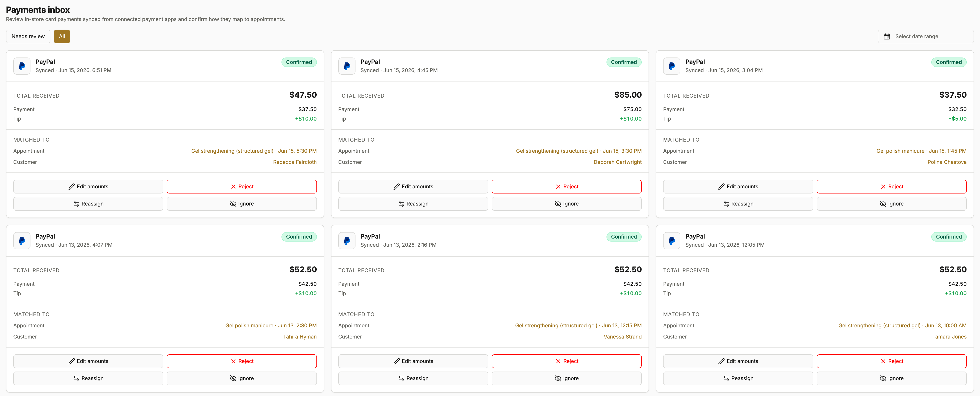Ignore Polina Chastova's payment
The width and height of the screenshot is (980, 396).
point(891,204)
